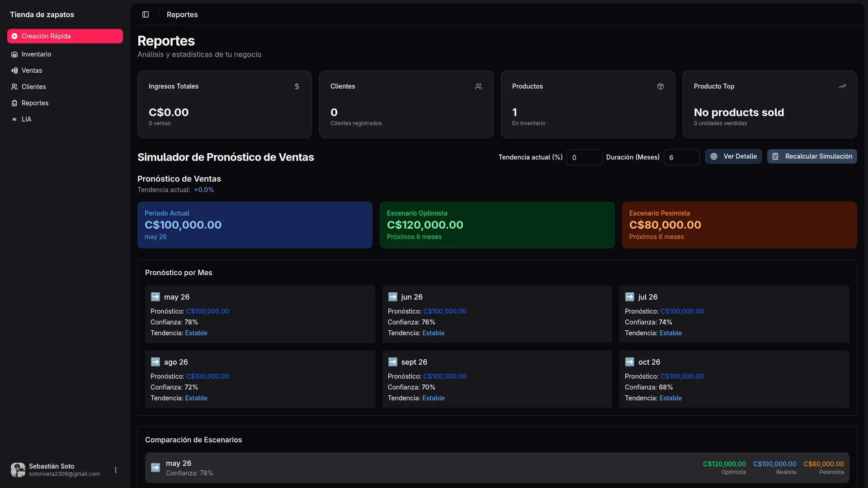Click the Reportes breadcrumb in top bar
Viewport: 868px width, 488px height.
182,14
